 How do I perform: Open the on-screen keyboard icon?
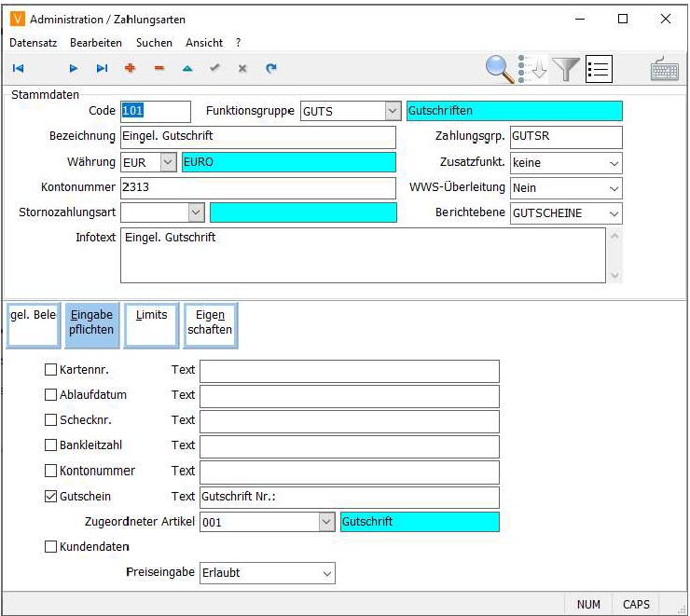pyautogui.click(x=665, y=69)
